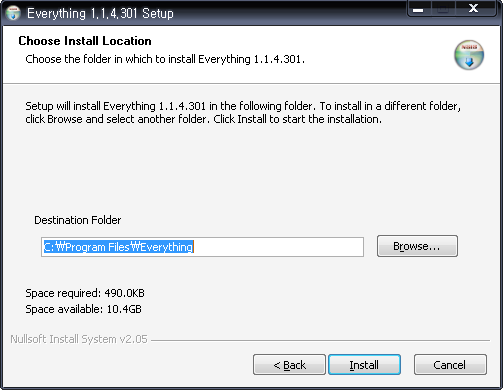Click the highlighted C:\Program Files\Everything path text

(118, 247)
